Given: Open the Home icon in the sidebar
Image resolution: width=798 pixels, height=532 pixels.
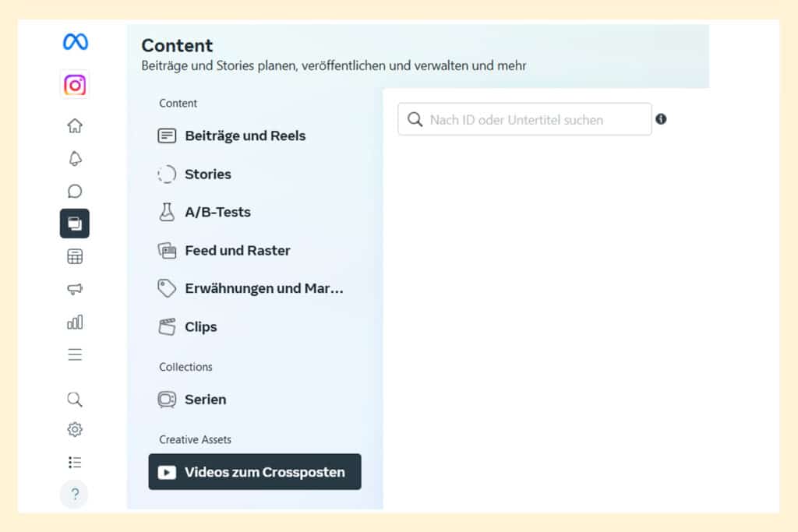Looking at the screenshot, I should click(x=74, y=125).
